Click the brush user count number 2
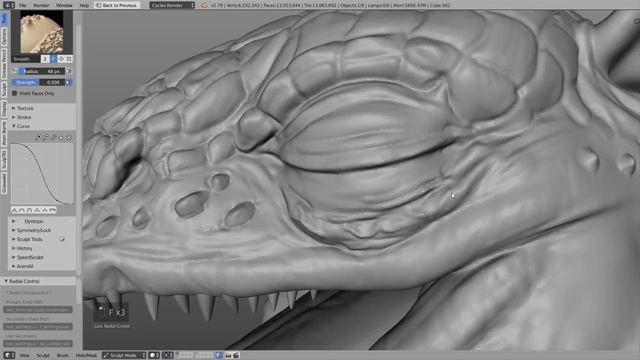Viewport: 640px width, 360px height. tap(45, 59)
